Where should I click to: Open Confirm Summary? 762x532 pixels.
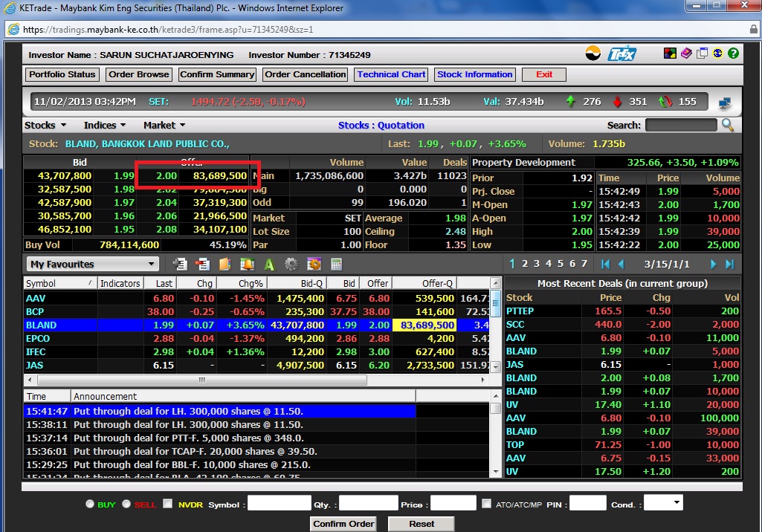point(217,74)
